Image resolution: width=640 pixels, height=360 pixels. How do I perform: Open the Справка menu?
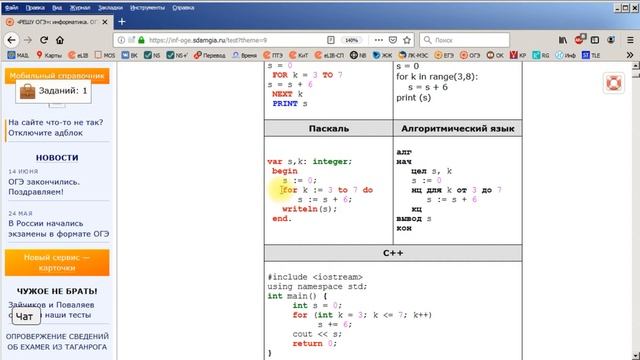point(183,8)
